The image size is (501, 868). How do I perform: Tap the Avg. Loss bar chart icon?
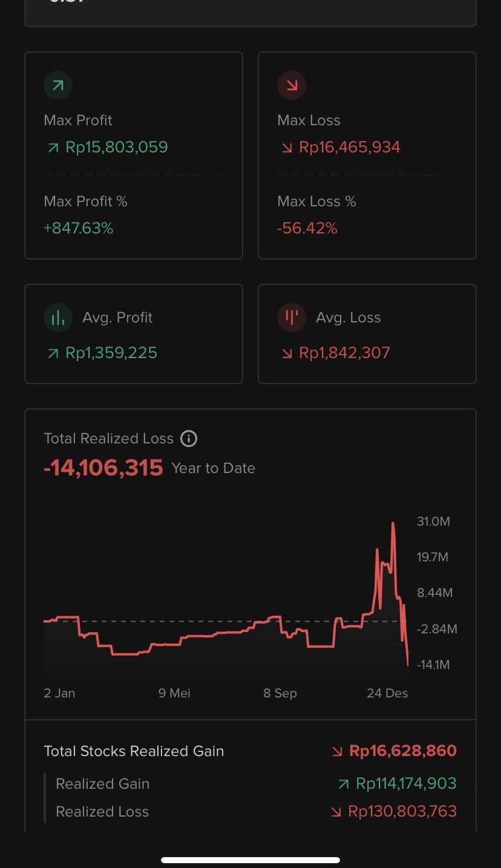click(292, 318)
